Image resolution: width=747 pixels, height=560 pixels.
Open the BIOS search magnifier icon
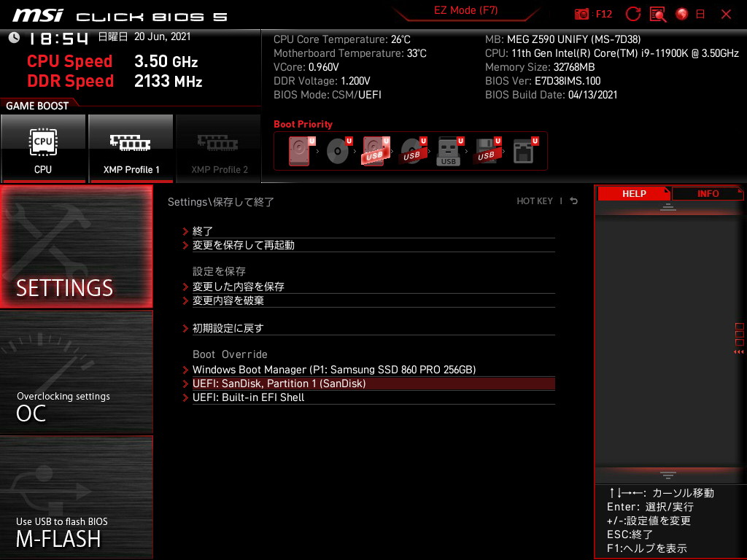tap(658, 15)
